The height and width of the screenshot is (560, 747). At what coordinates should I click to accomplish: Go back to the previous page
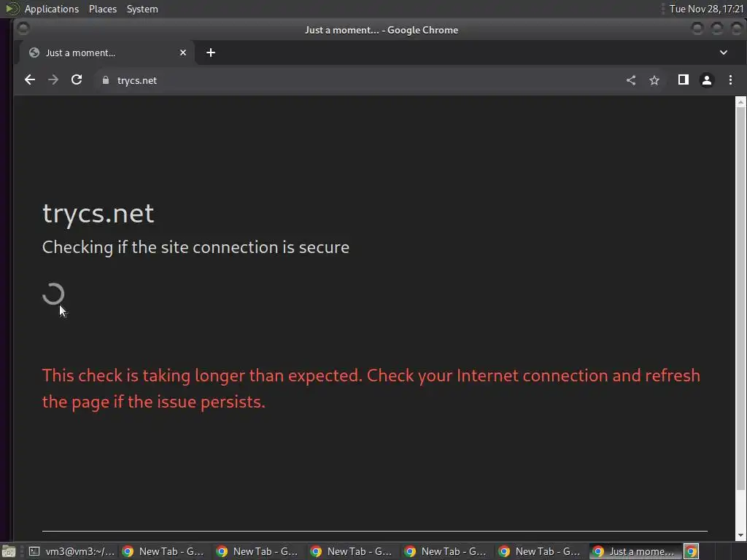click(x=29, y=80)
